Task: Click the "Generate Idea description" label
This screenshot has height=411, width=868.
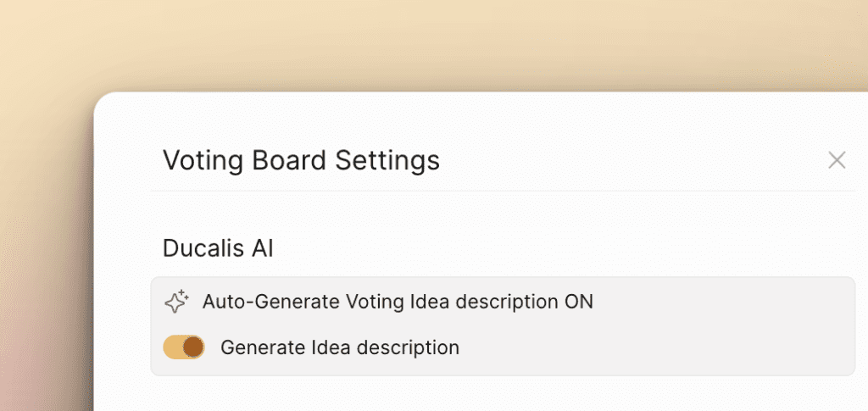Action: click(340, 348)
